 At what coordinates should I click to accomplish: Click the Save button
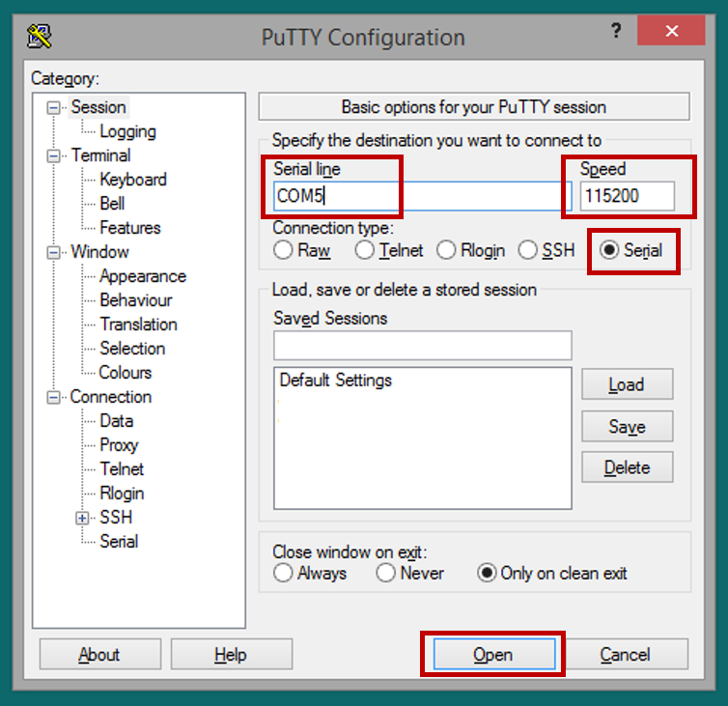pyautogui.click(x=627, y=426)
